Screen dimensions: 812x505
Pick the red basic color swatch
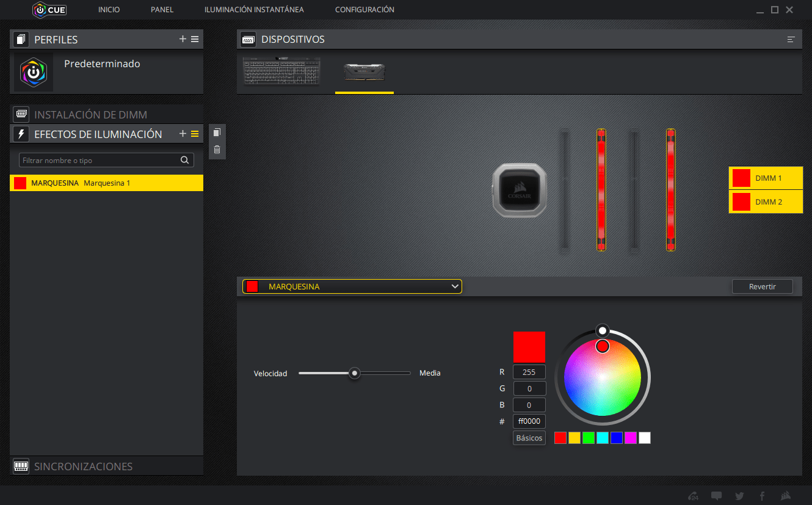pos(560,438)
